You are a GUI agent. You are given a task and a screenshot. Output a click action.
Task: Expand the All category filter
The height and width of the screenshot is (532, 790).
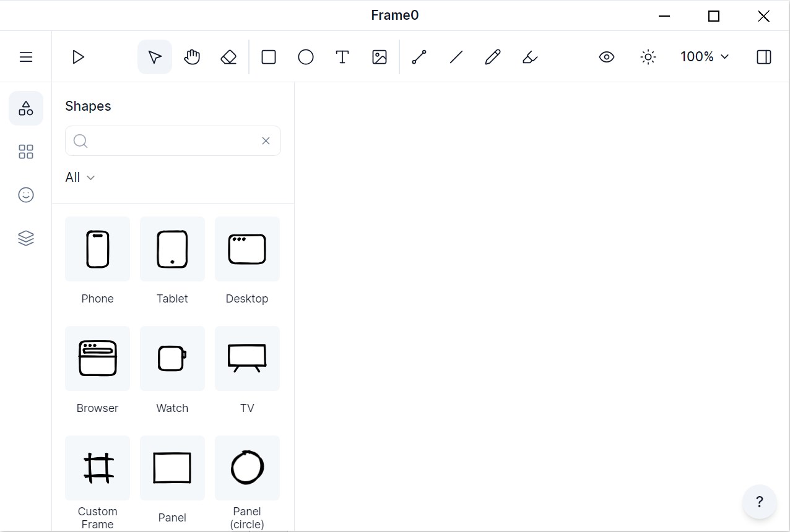(80, 178)
